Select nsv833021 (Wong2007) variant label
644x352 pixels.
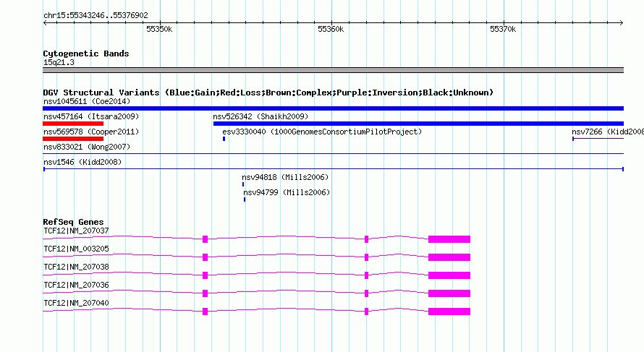87,147
